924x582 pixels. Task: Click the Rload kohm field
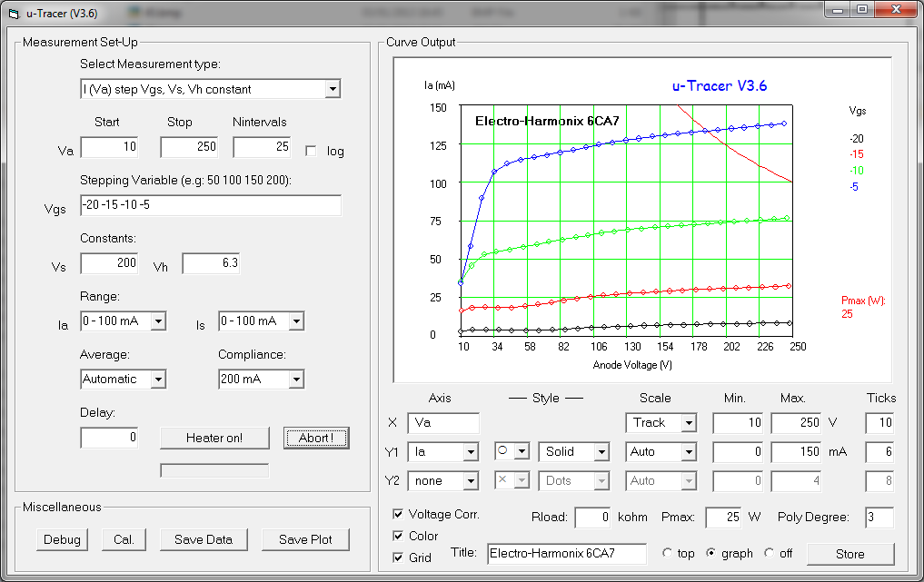pos(592,518)
